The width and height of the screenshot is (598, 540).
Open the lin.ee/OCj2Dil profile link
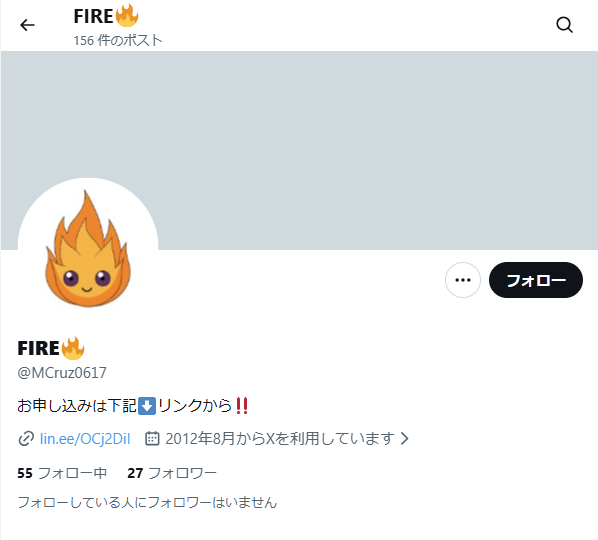85,439
